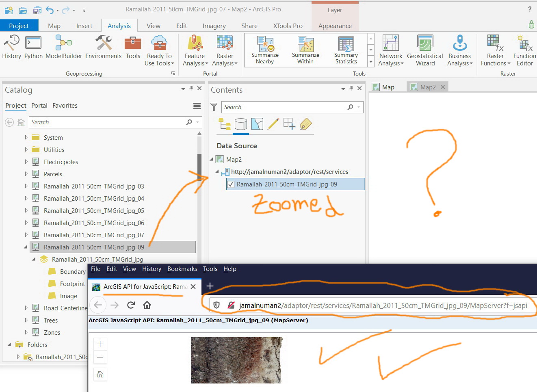The image size is (537, 392).
Task: Click the browser address bar URL
Action: tap(383, 305)
